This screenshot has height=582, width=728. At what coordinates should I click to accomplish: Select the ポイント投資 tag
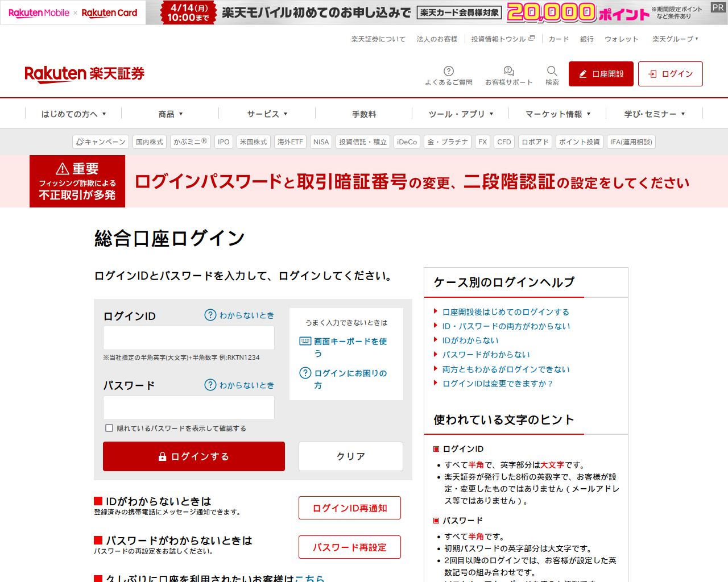(x=580, y=142)
